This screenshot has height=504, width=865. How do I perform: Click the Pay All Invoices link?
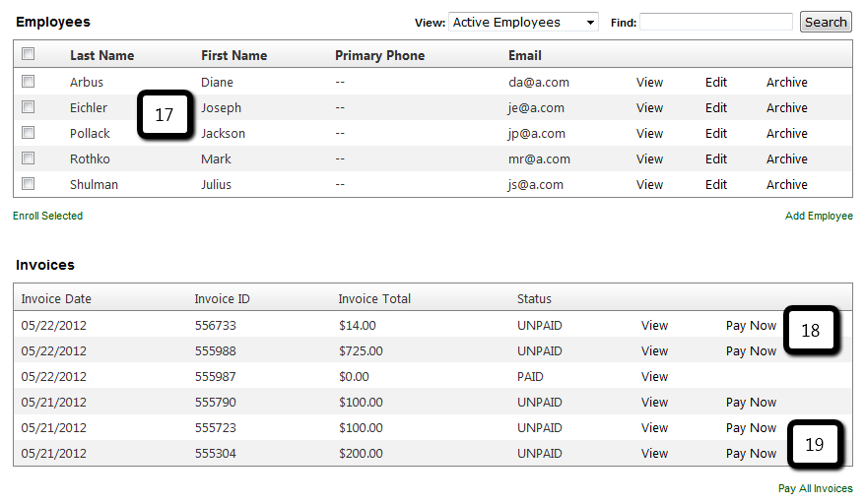815,488
